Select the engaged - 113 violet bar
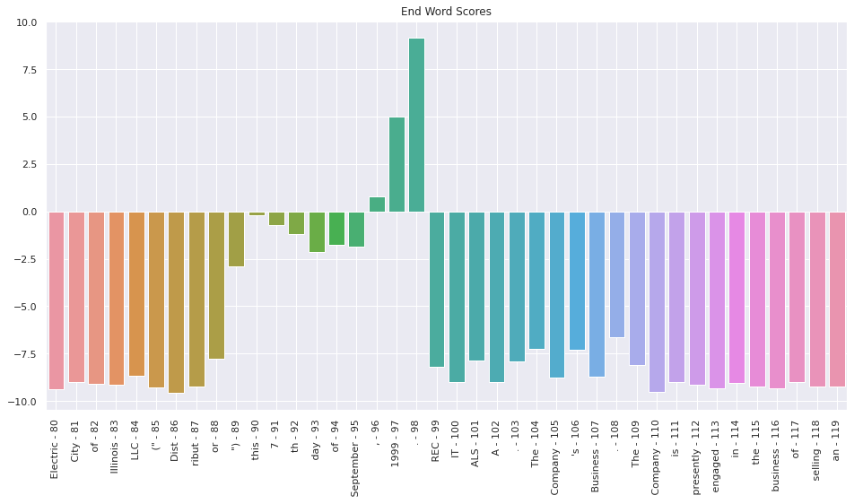 pyautogui.click(x=718, y=300)
